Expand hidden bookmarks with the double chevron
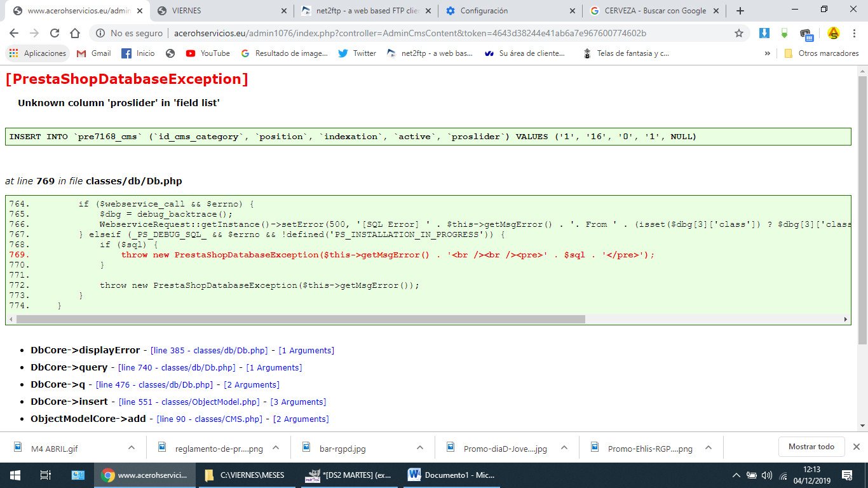Image resolution: width=868 pixels, height=488 pixels. coord(768,53)
